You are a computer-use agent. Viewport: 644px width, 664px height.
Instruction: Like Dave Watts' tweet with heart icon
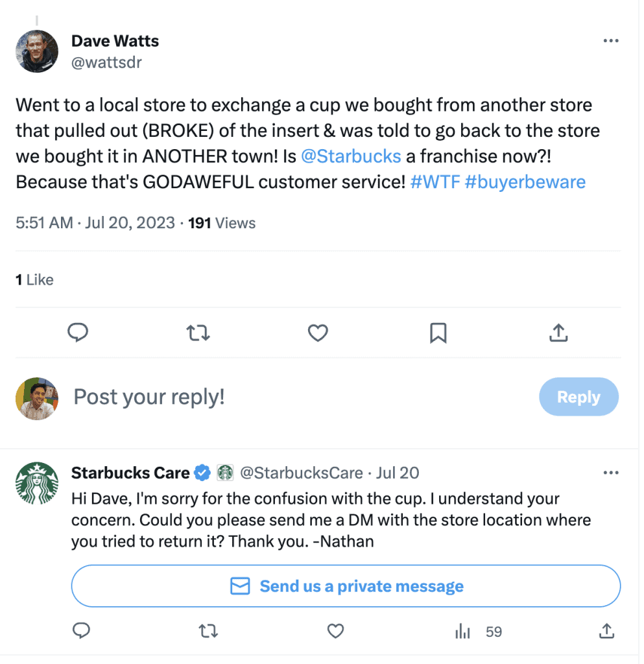point(317,333)
